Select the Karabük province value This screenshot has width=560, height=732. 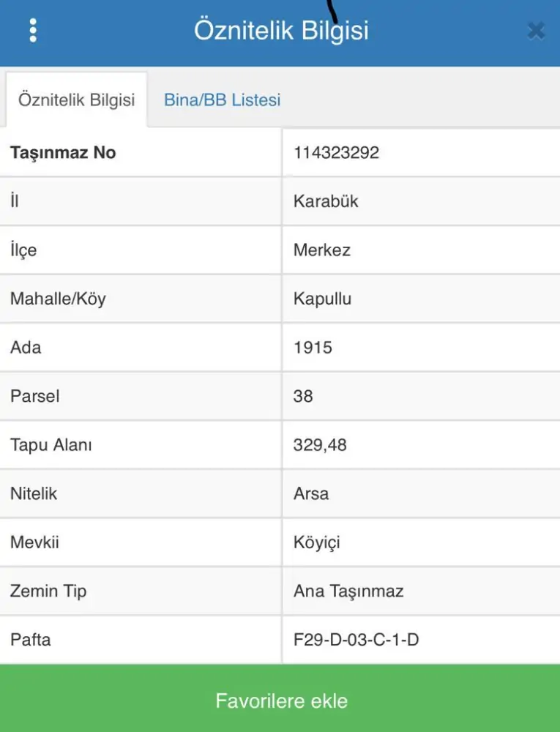click(326, 201)
